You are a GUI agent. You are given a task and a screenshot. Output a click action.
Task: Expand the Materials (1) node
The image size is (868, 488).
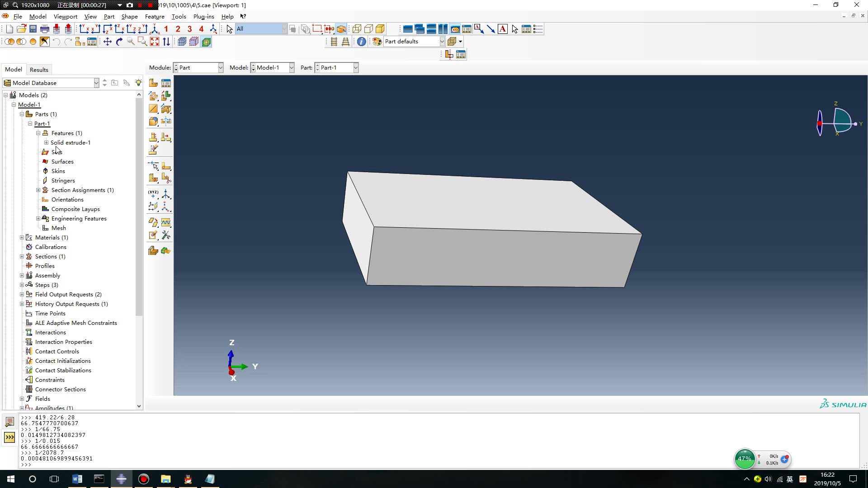tap(22, 237)
